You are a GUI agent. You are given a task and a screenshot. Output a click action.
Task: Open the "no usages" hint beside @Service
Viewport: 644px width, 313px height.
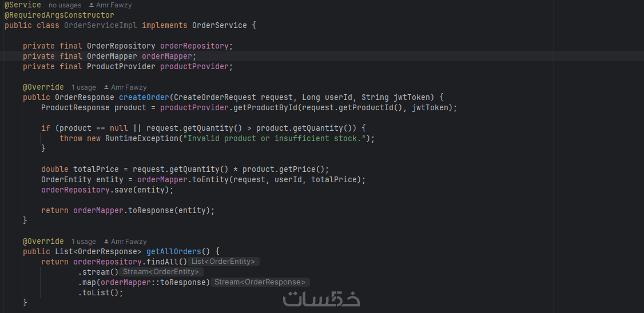pyautogui.click(x=65, y=5)
